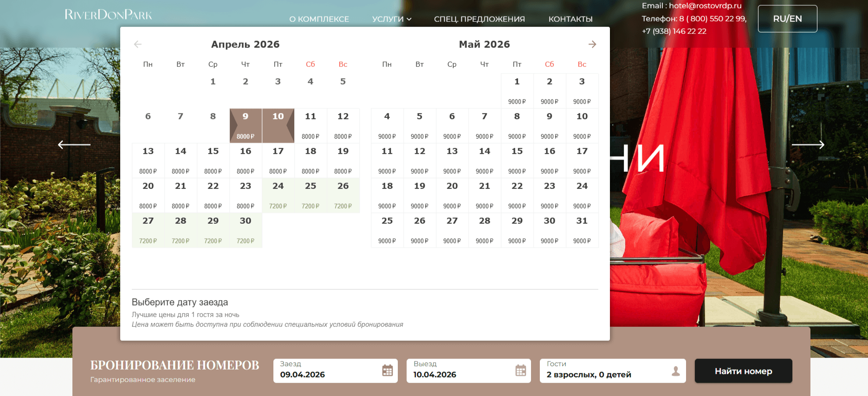Open the Гости selector
The width and height of the screenshot is (868, 396).
pos(613,371)
